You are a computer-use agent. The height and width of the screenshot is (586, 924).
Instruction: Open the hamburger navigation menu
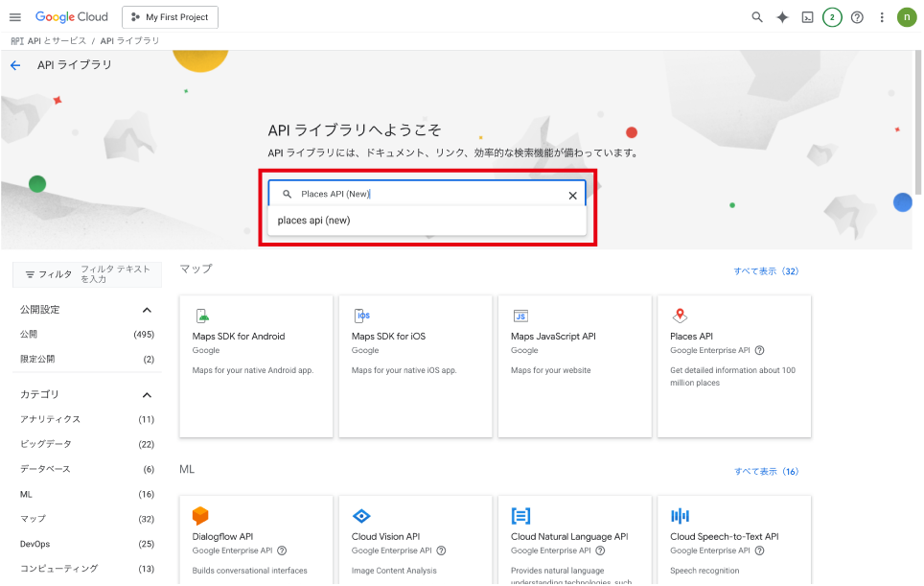tap(14, 17)
